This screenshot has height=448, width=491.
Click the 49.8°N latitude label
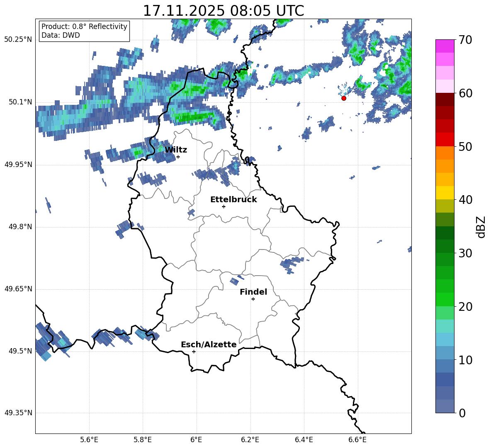(x=20, y=227)
